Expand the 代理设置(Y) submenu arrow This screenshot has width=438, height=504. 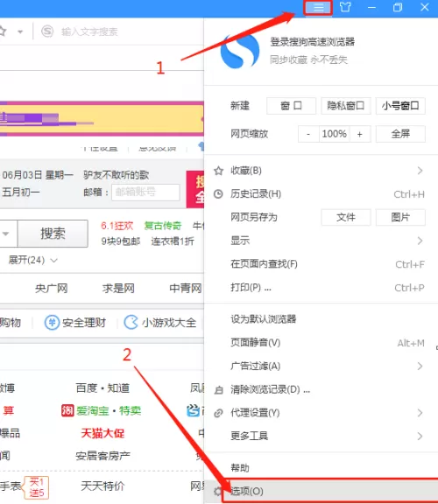pos(420,413)
